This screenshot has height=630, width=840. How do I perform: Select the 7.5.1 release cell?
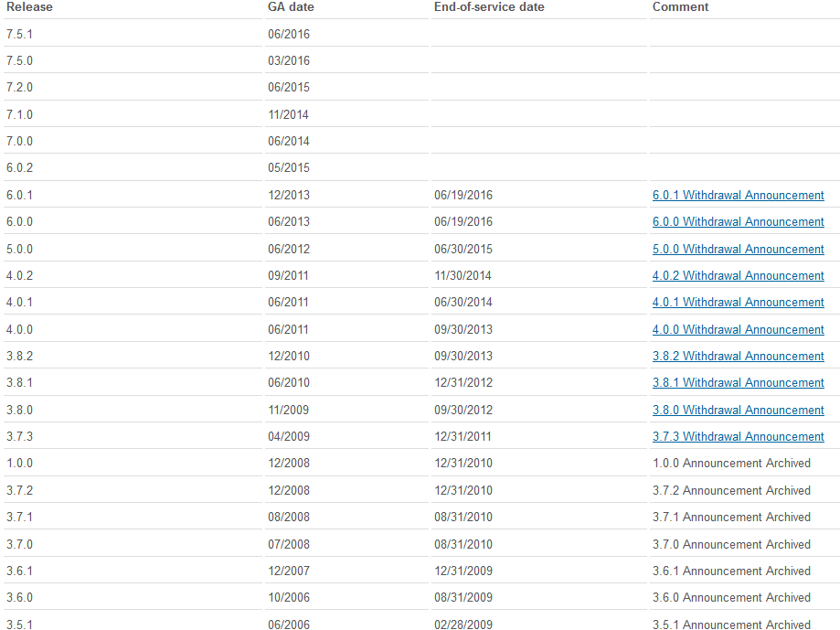(19, 35)
